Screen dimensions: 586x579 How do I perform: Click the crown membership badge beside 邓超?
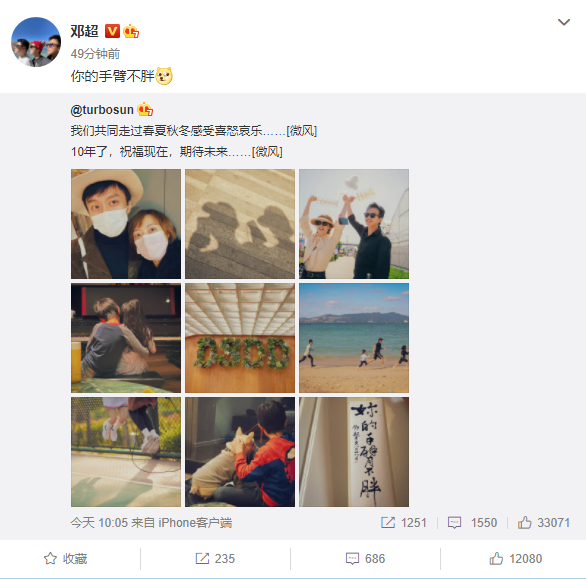(131, 31)
